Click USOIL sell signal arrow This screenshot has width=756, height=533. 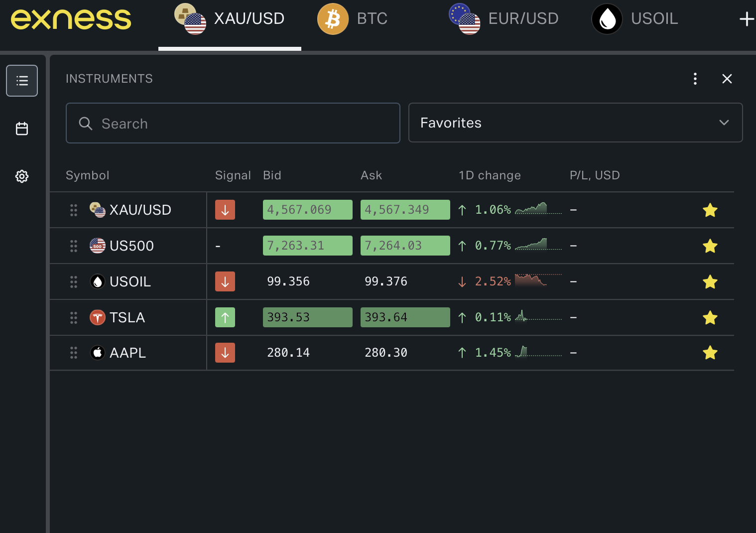[225, 281]
